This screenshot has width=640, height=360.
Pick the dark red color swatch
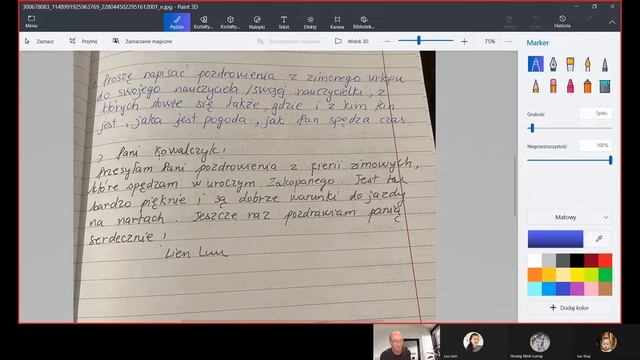591,260
